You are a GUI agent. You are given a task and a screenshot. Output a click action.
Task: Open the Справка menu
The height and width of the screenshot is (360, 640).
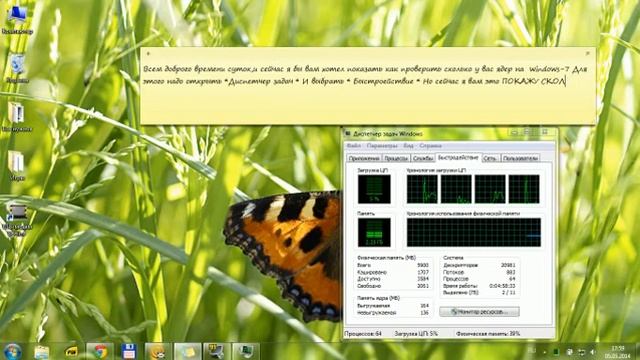pyautogui.click(x=430, y=146)
